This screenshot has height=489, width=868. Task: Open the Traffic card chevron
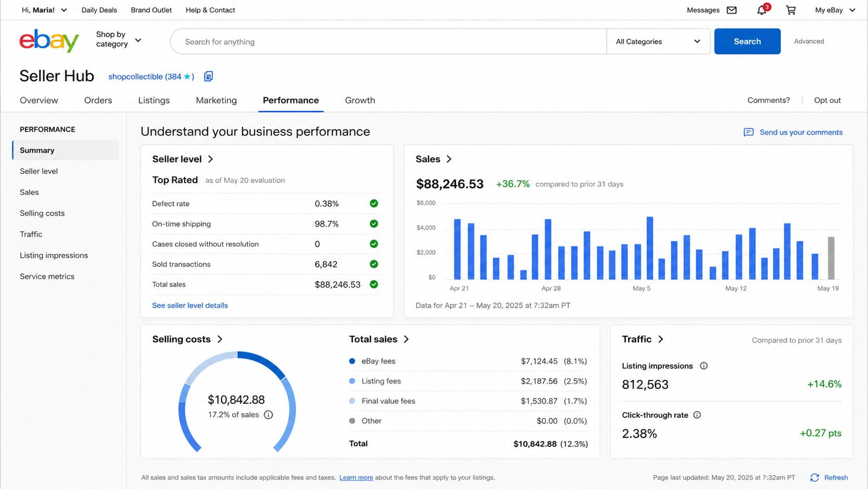tap(660, 339)
